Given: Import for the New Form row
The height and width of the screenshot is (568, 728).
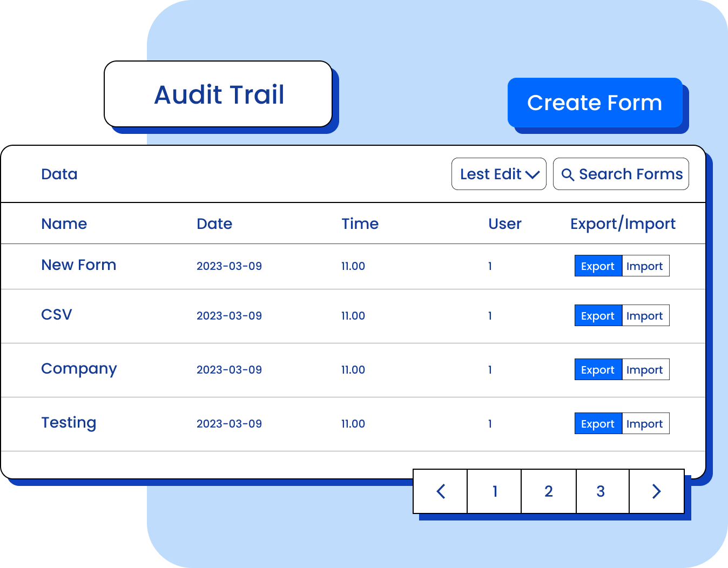Looking at the screenshot, I should 645,266.
